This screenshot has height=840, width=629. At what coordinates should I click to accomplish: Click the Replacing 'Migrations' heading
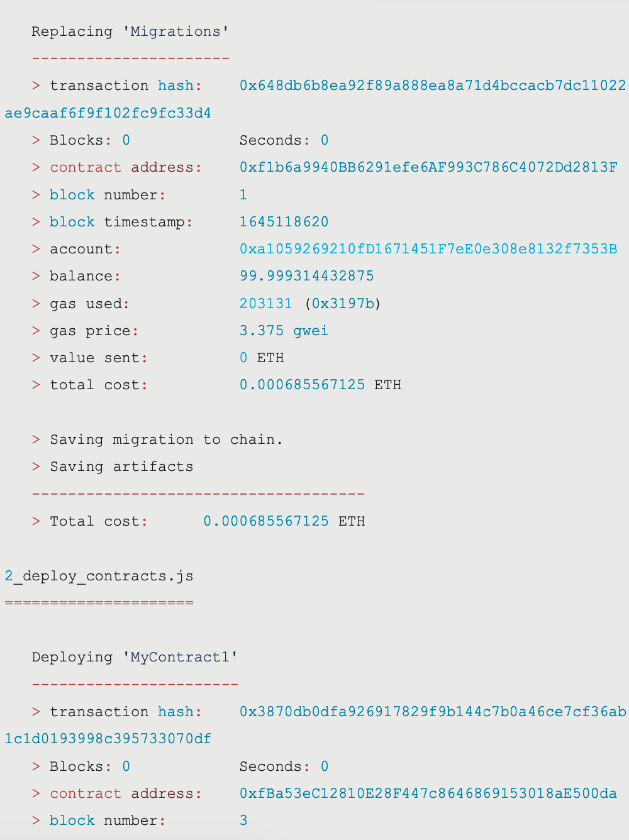130,31
